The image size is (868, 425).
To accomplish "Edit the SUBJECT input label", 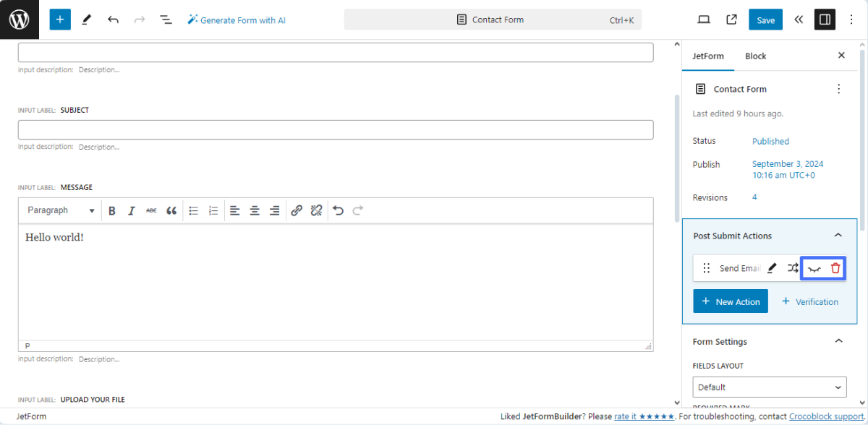I will (75, 111).
